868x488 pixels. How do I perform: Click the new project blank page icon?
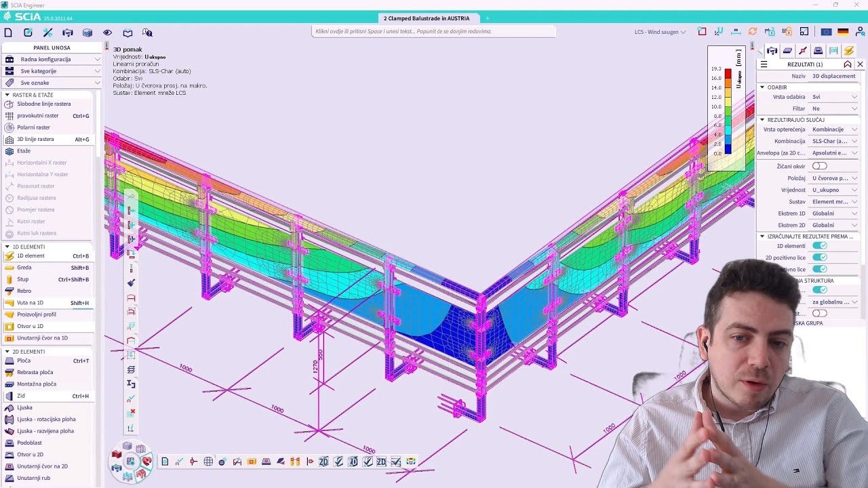pos(8,33)
